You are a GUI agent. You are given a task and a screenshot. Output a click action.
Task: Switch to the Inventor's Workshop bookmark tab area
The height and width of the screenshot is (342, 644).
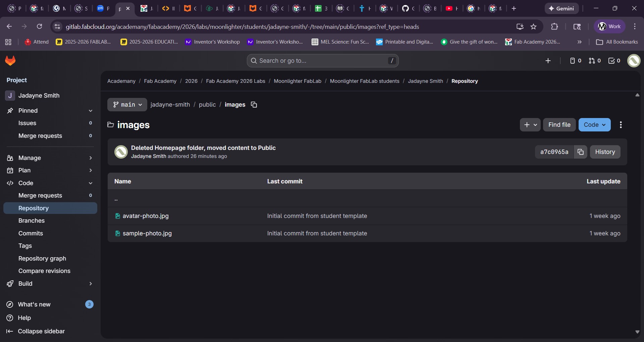(x=212, y=42)
